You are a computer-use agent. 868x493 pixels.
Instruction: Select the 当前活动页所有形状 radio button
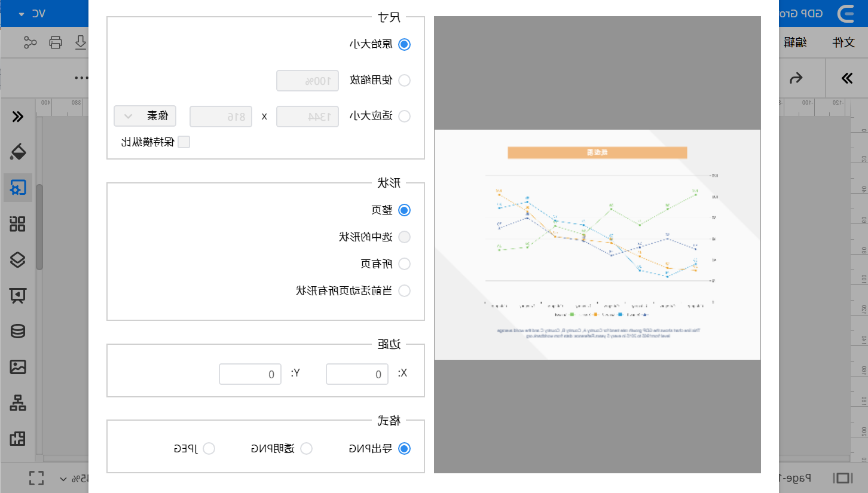coord(405,291)
